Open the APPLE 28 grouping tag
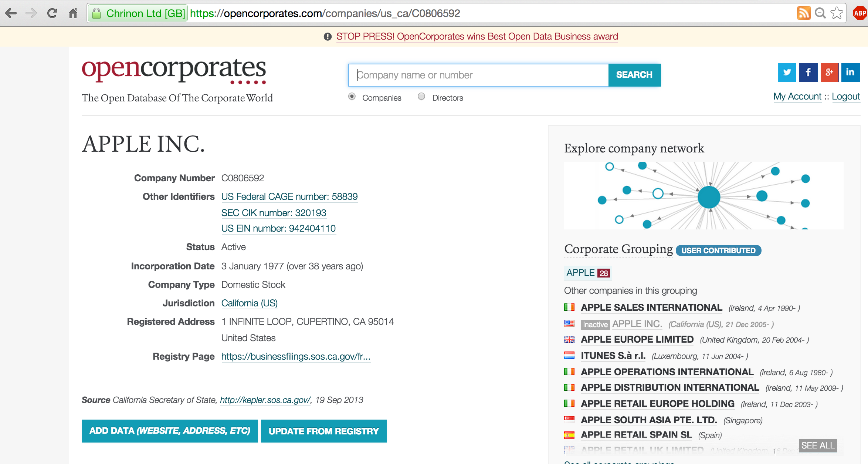 click(x=587, y=273)
